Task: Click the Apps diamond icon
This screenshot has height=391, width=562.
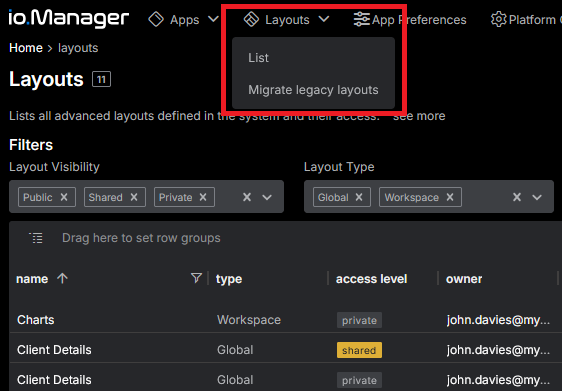Action: tap(156, 19)
